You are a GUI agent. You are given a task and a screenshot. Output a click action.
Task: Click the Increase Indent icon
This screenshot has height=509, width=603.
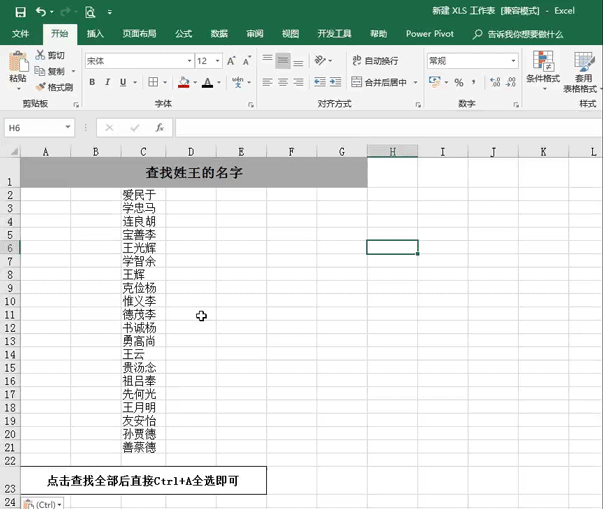pyautogui.click(x=335, y=82)
